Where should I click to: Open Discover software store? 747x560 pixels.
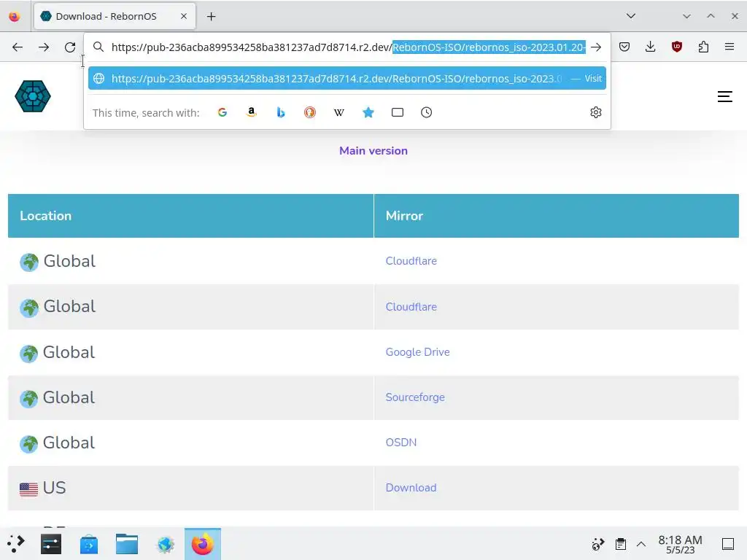(89, 544)
